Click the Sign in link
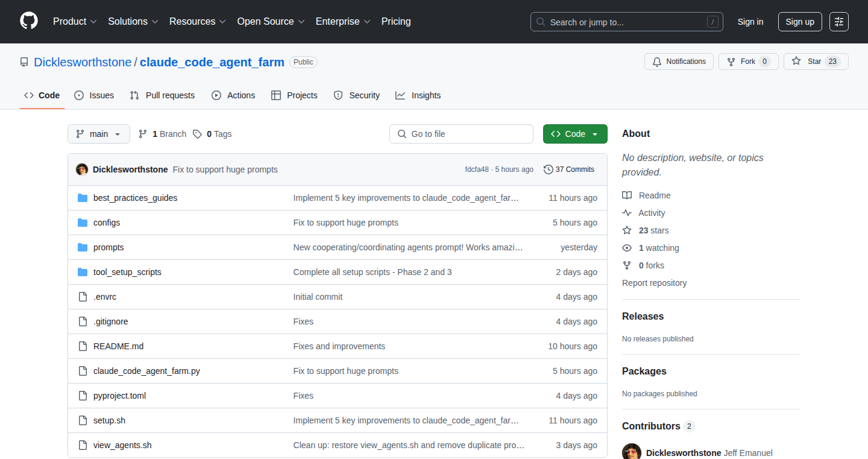The width and height of the screenshot is (868, 459). (750, 22)
